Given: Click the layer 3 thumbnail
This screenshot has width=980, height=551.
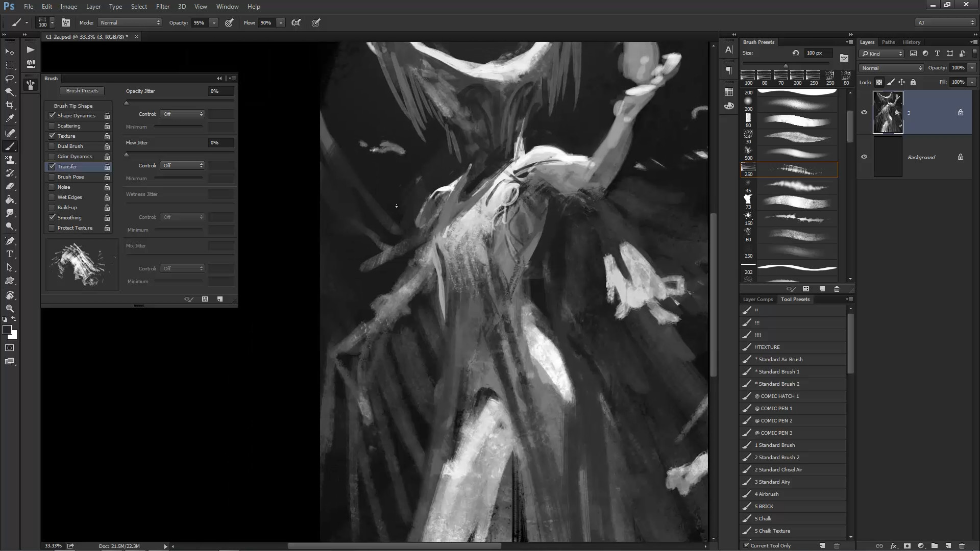Looking at the screenshot, I should coord(888,113).
